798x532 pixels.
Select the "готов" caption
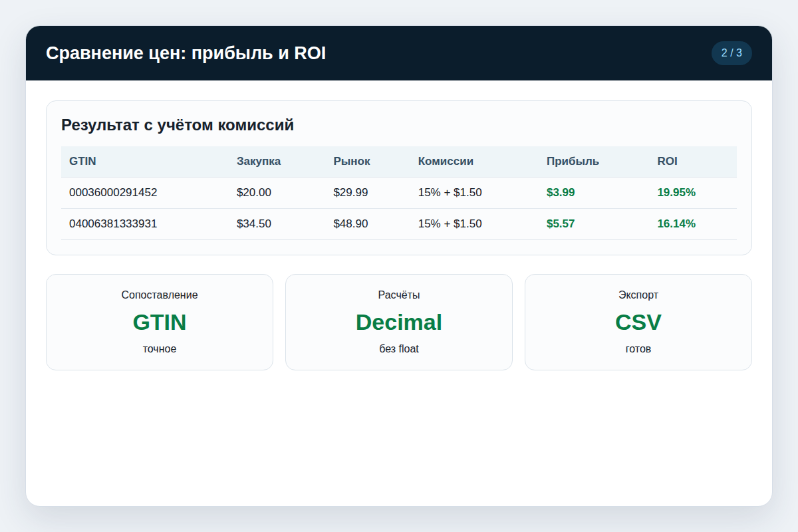pyautogui.click(x=638, y=349)
